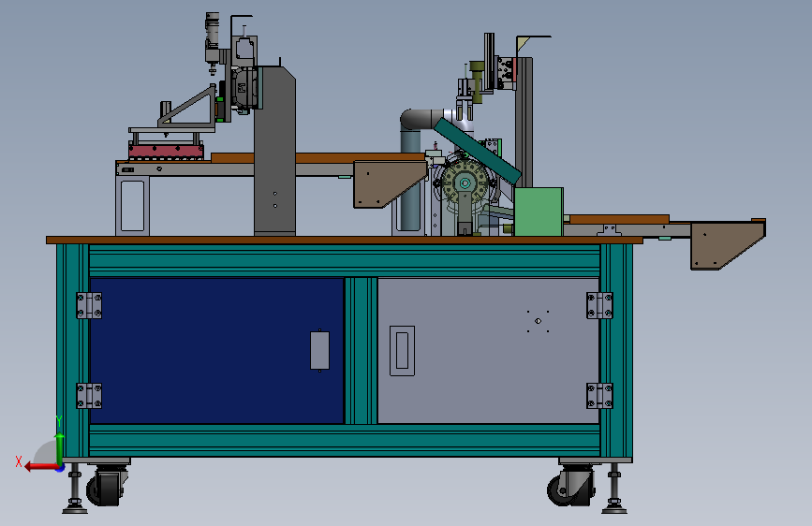Select the upper hinge on the blue door
812x526 pixels.
pos(89,305)
